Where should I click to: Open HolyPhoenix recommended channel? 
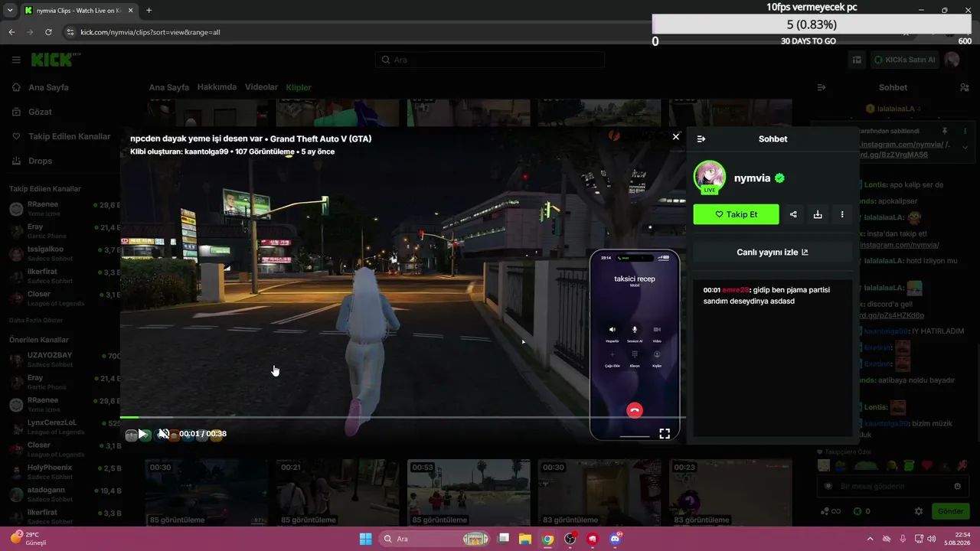64,471
